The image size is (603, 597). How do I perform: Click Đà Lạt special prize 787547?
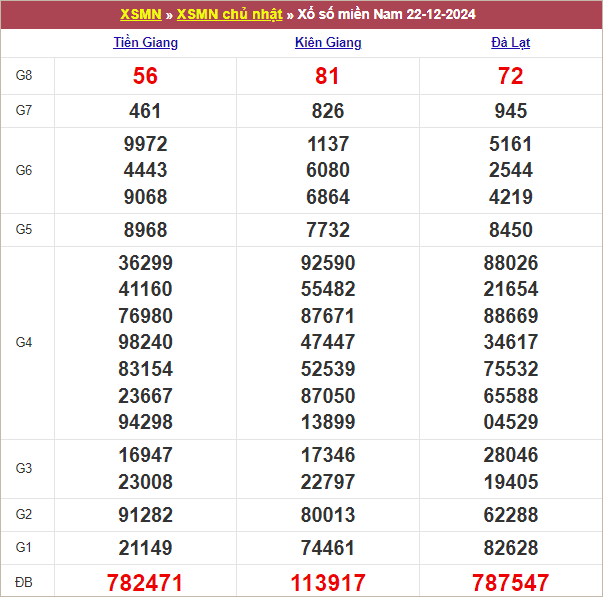pyautogui.click(x=510, y=582)
